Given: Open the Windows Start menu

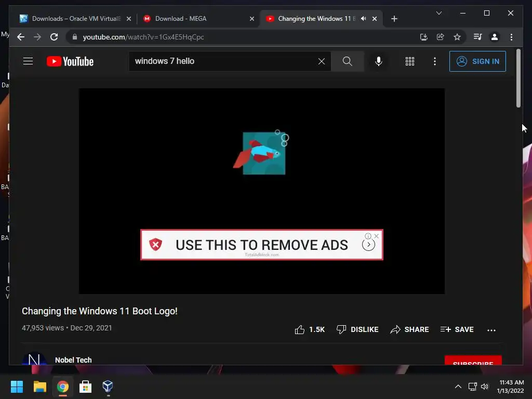Looking at the screenshot, I should click(x=17, y=387).
